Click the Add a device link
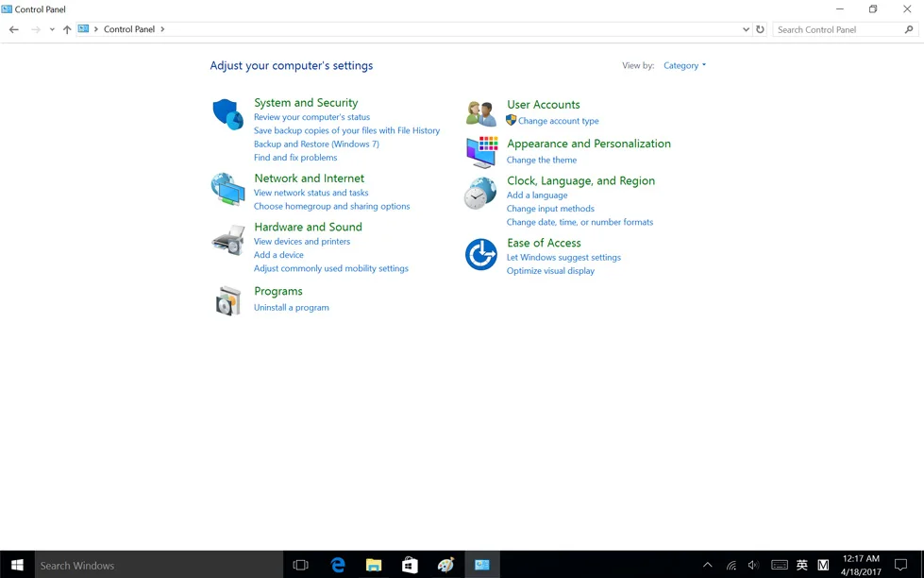924x578 pixels. pos(278,255)
